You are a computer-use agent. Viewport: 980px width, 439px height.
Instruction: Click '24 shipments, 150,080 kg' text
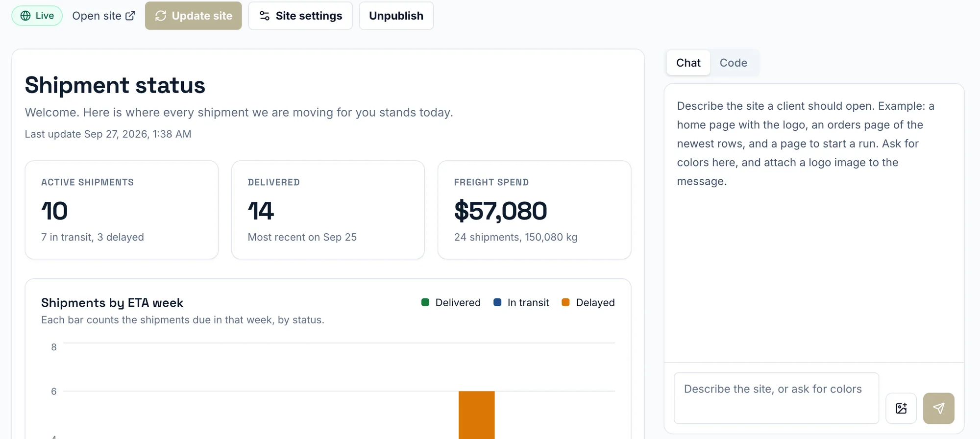coord(515,237)
